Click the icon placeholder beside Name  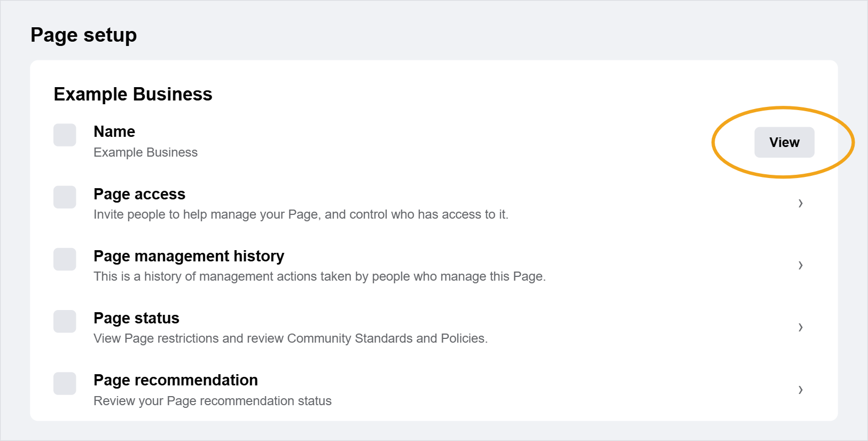(65, 135)
